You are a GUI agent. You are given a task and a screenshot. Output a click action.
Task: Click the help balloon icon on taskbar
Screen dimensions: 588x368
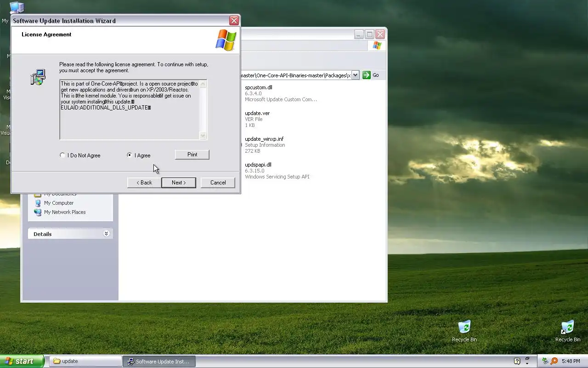pyautogui.click(x=517, y=361)
